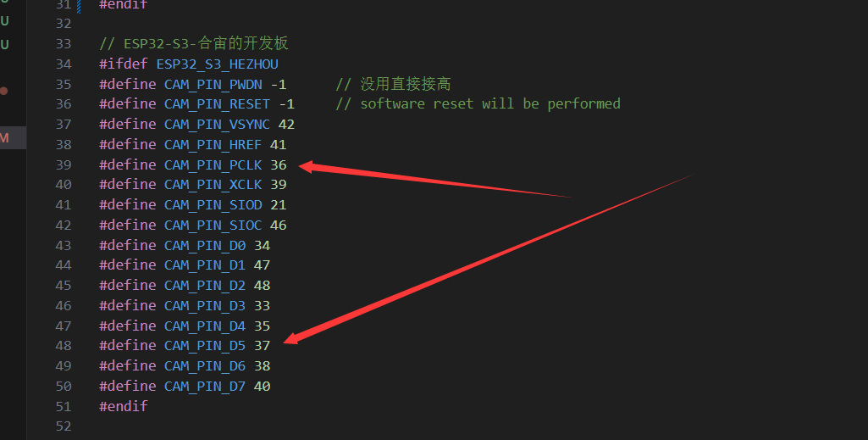This screenshot has height=440, width=868.
Task: Click the "software reset will be performed" comment
Action: (x=489, y=103)
